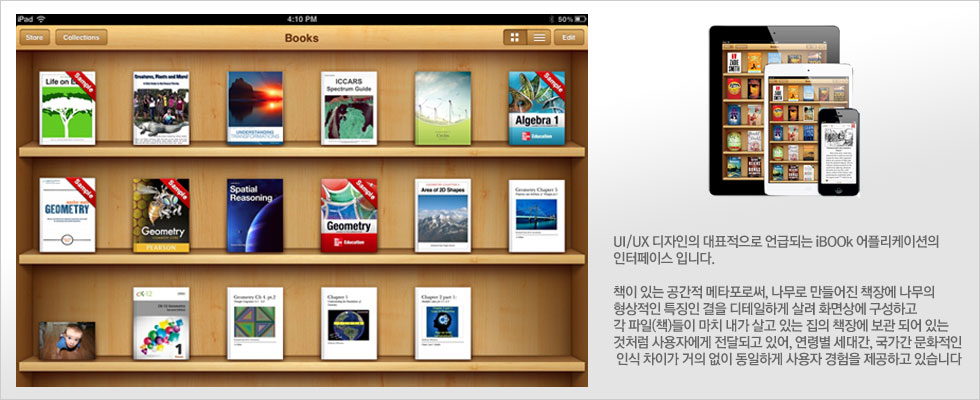Viewport: 980px width, 400px height.
Task: Open the Geometry Chapter 3 book
Action: tap(537, 216)
